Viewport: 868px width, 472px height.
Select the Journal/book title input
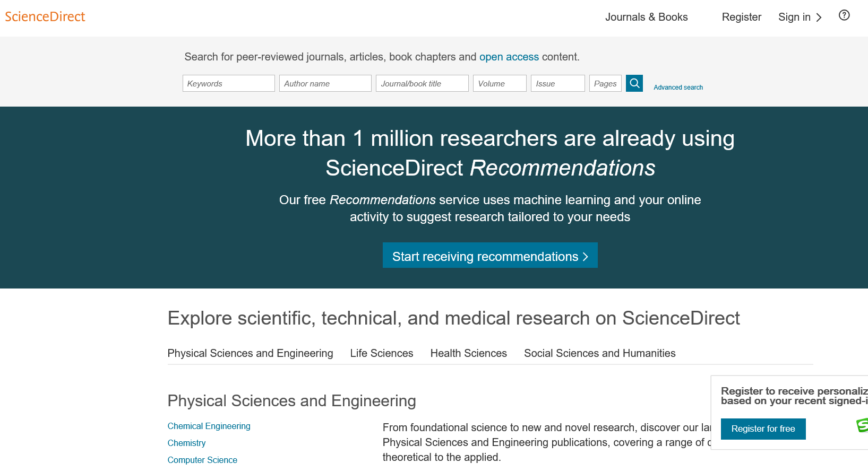(x=422, y=83)
